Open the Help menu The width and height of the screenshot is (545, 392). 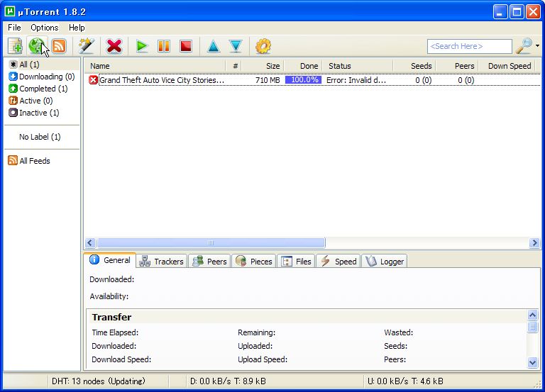pos(77,28)
